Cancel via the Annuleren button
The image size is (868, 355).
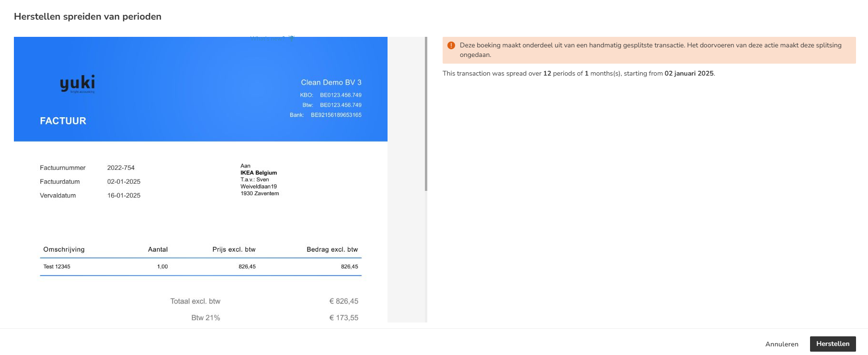tap(782, 344)
